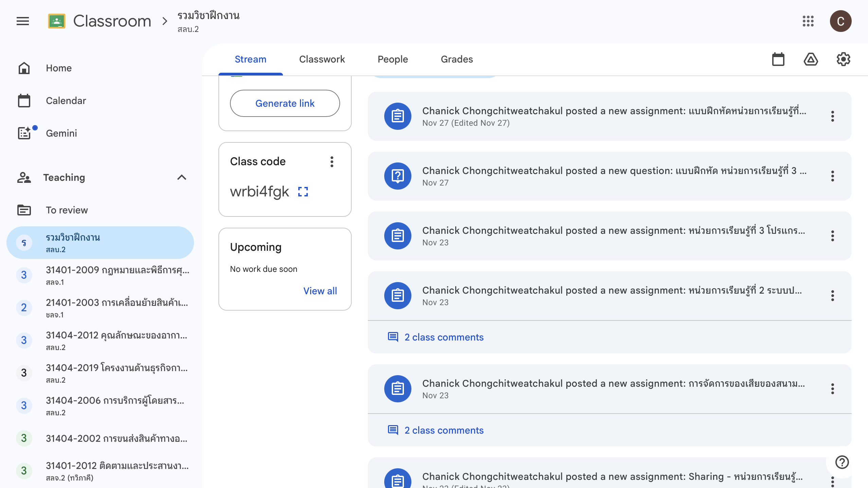
Task: Open the main hamburger menu
Action: 23,21
